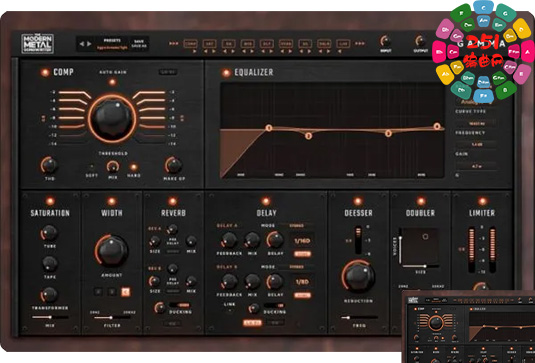Open the Delay B 1/8D time selector
The width and height of the screenshot is (535, 363).
(x=302, y=282)
